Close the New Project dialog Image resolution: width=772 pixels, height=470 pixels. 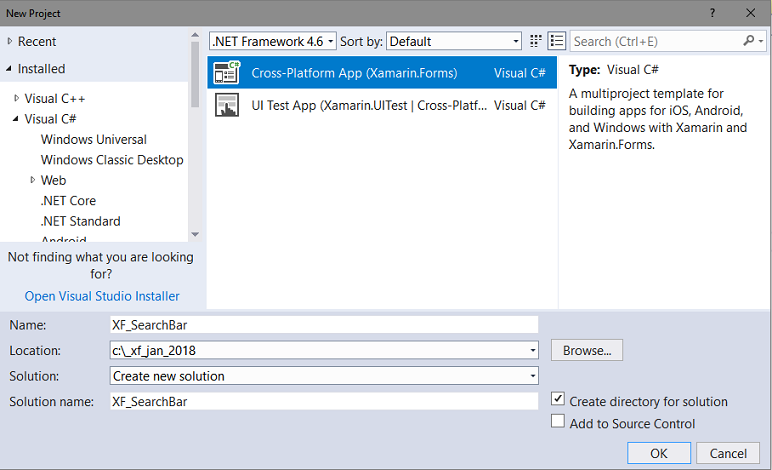click(x=750, y=13)
